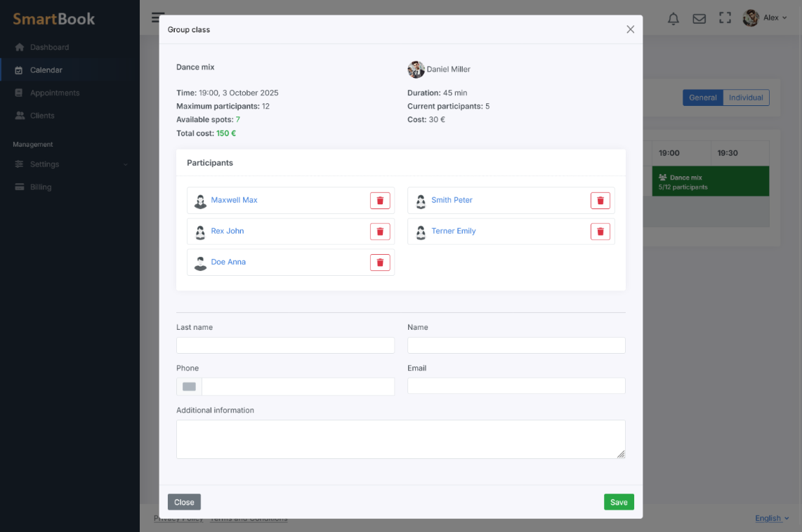Select the General view toggle

coord(702,98)
